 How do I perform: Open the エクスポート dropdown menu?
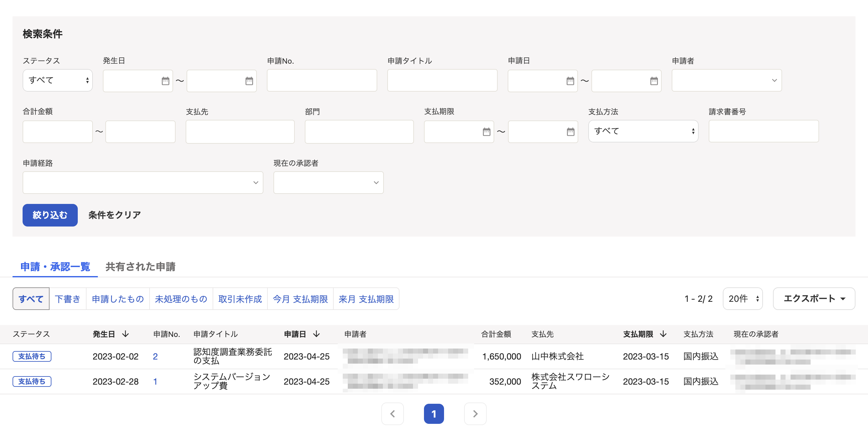click(x=814, y=299)
